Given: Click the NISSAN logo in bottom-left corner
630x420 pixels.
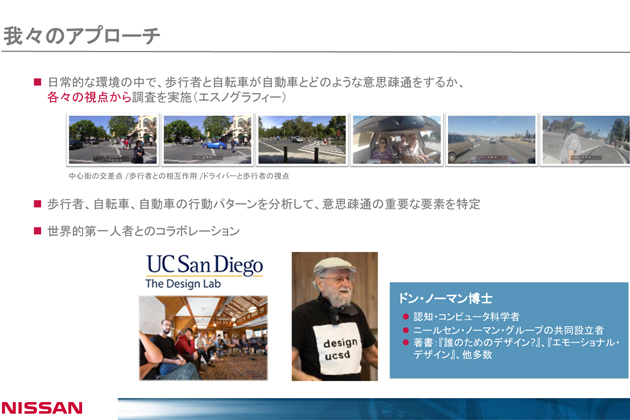Looking at the screenshot, I should pyautogui.click(x=42, y=407).
